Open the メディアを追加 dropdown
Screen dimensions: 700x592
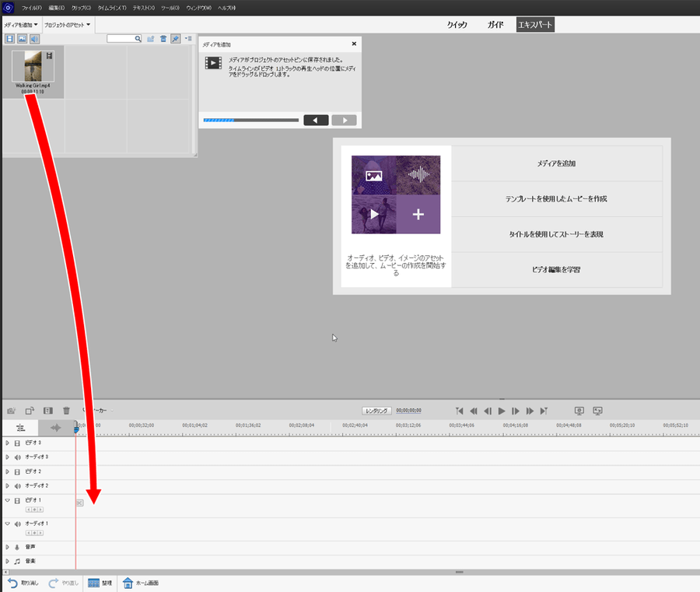[21, 25]
